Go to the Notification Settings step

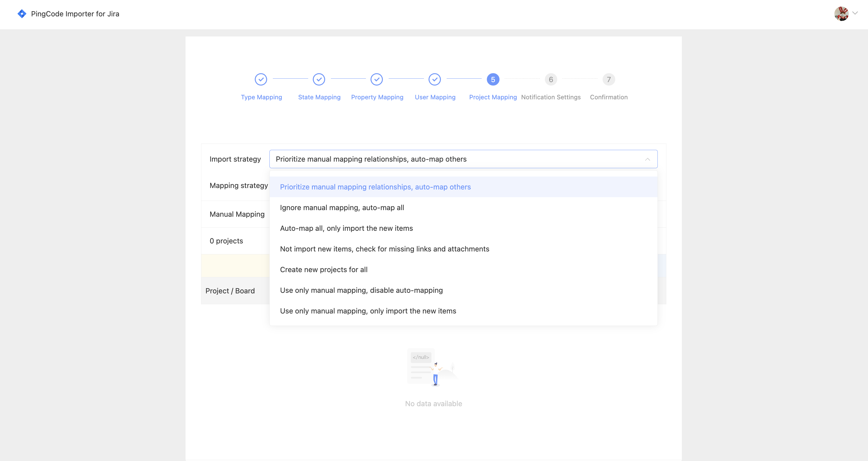[x=551, y=97]
